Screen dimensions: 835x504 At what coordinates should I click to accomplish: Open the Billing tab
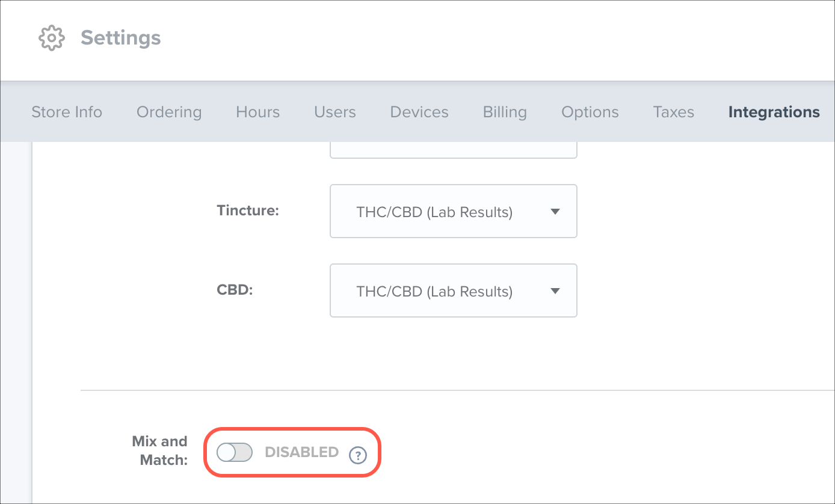tap(505, 112)
